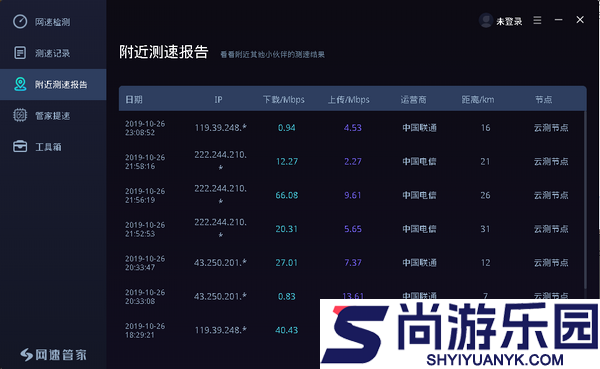Select the 附近测速报告 sidebar label
This screenshot has width=600, height=369.
(61, 85)
